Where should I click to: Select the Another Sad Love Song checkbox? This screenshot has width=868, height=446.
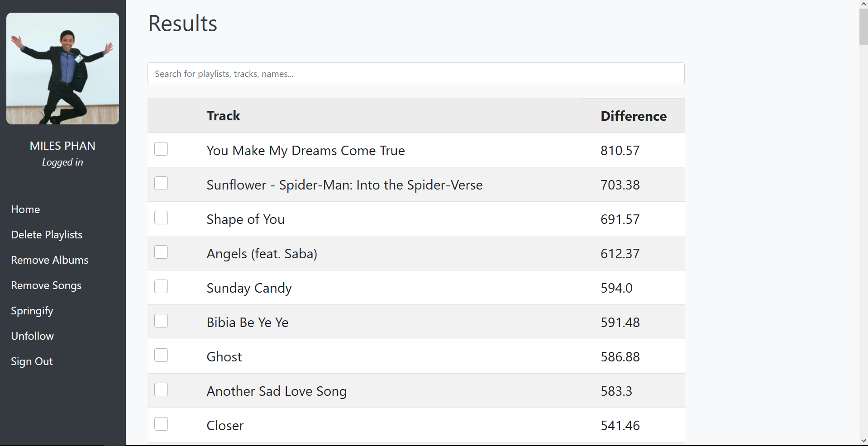(161, 390)
